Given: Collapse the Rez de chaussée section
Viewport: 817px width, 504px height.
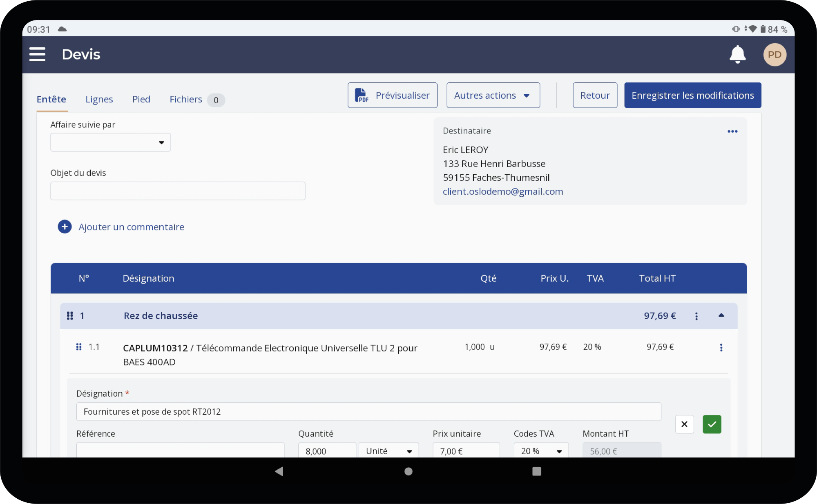Looking at the screenshot, I should 721,315.
